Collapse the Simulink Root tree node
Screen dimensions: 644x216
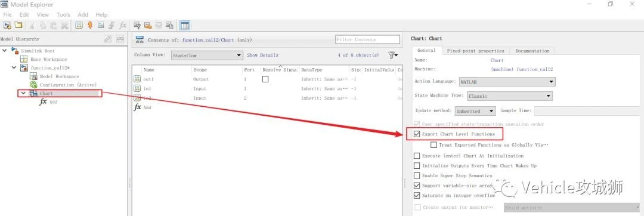point(5,51)
